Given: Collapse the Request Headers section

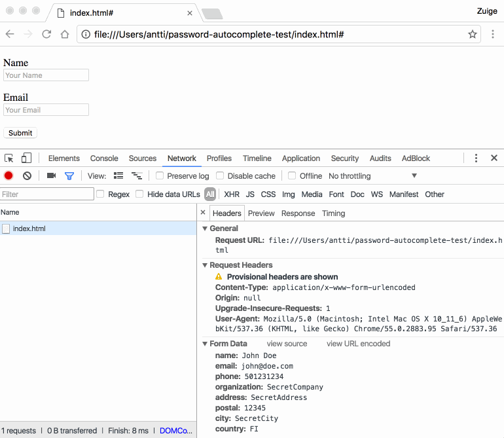Looking at the screenshot, I should (205, 265).
